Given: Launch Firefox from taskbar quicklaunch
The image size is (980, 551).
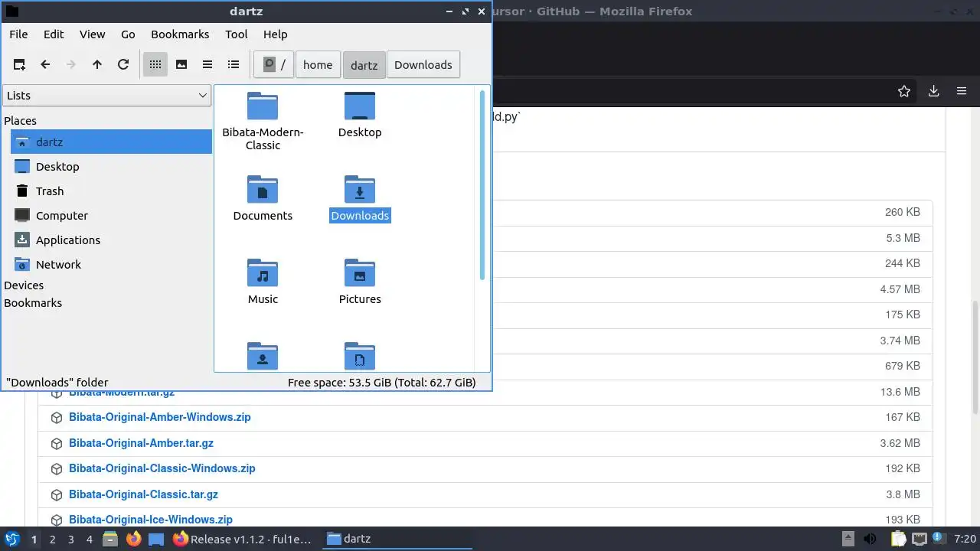Looking at the screenshot, I should coord(133,539).
